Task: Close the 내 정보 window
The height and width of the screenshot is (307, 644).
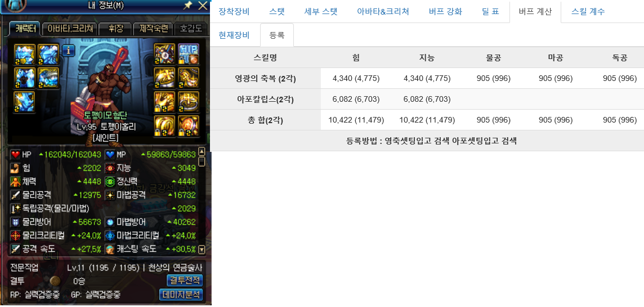Action: (203, 5)
